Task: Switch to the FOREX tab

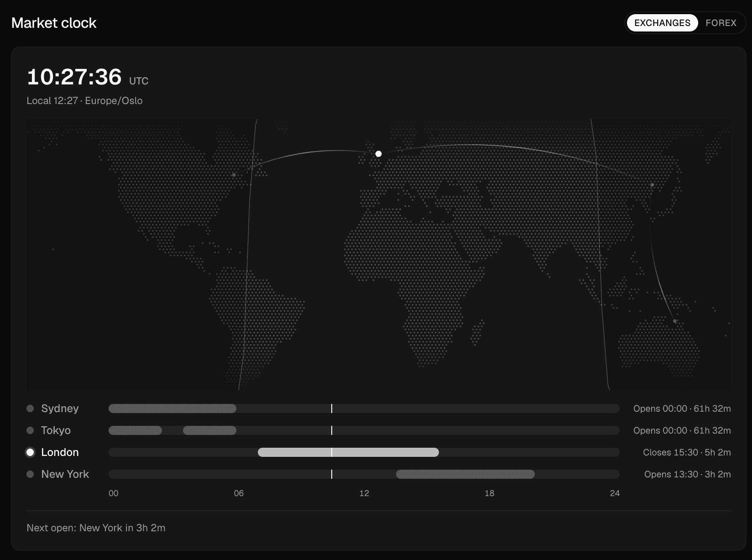Action: coord(721,23)
